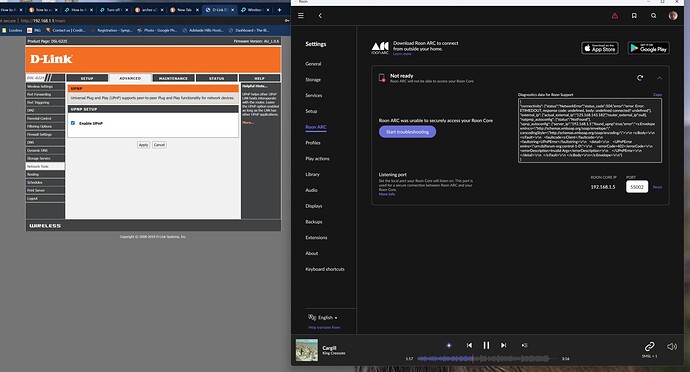
Task: Switch to D-Link MAINTENANCE tab
Action: click(173, 78)
